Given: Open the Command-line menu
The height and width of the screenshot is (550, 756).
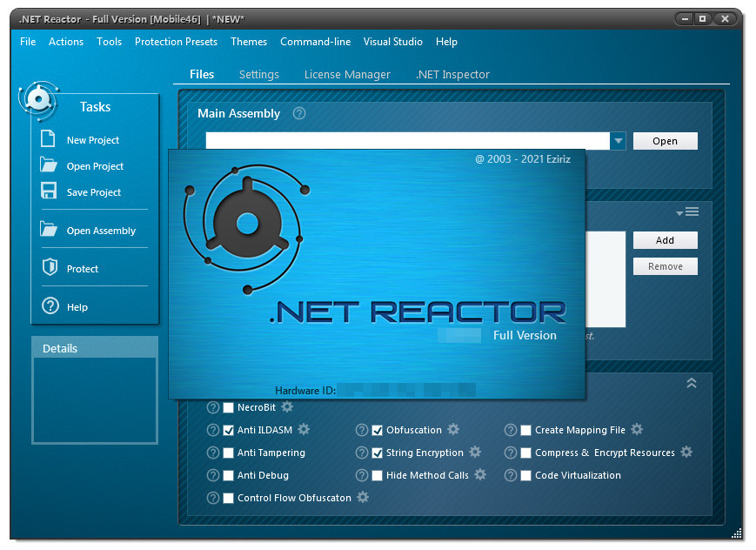Looking at the screenshot, I should (315, 42).
